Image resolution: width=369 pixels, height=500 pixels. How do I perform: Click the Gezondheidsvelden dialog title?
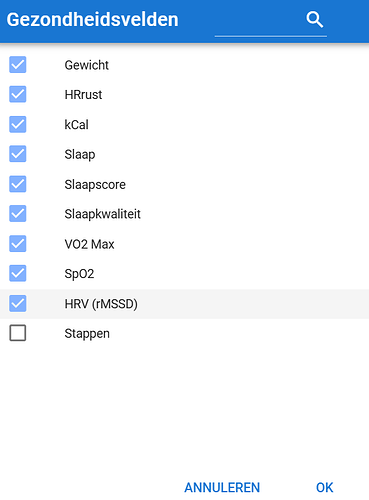[92, 19]
